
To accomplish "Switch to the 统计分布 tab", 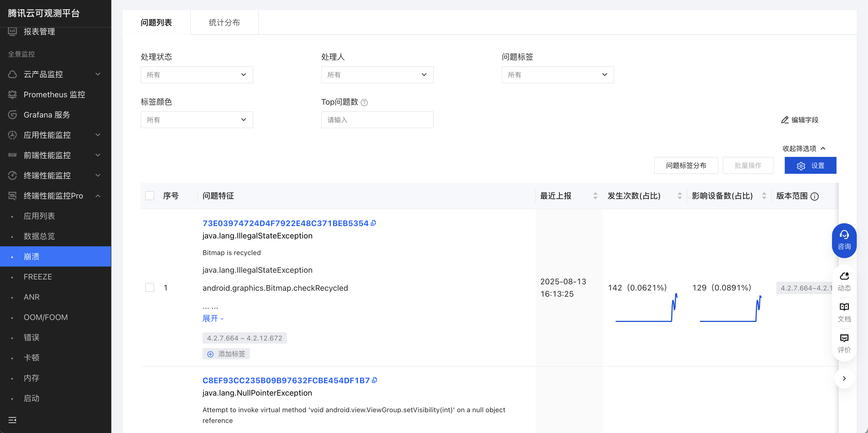I will click(x=224, y=22).
